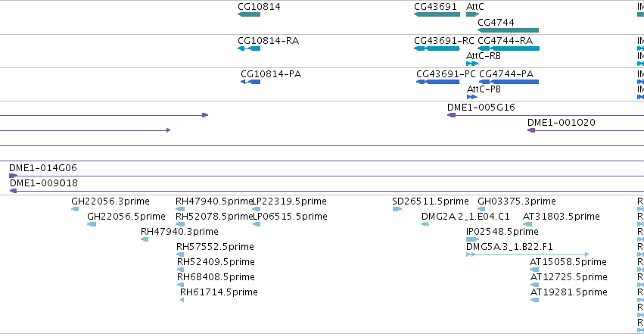Click the CG43691-PC coding feature
644x334 pixels.
[x=438, y=82]
